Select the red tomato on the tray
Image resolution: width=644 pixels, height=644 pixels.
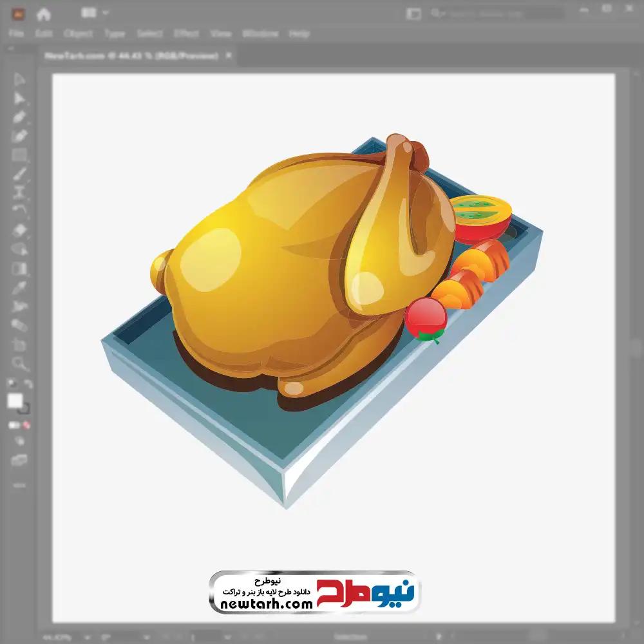click(x=426, y=319)
